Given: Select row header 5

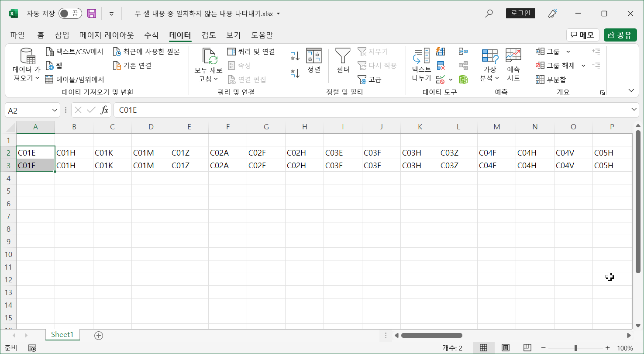Looking at the screenshot, I should pyautogui.click(x=8, y=191).
